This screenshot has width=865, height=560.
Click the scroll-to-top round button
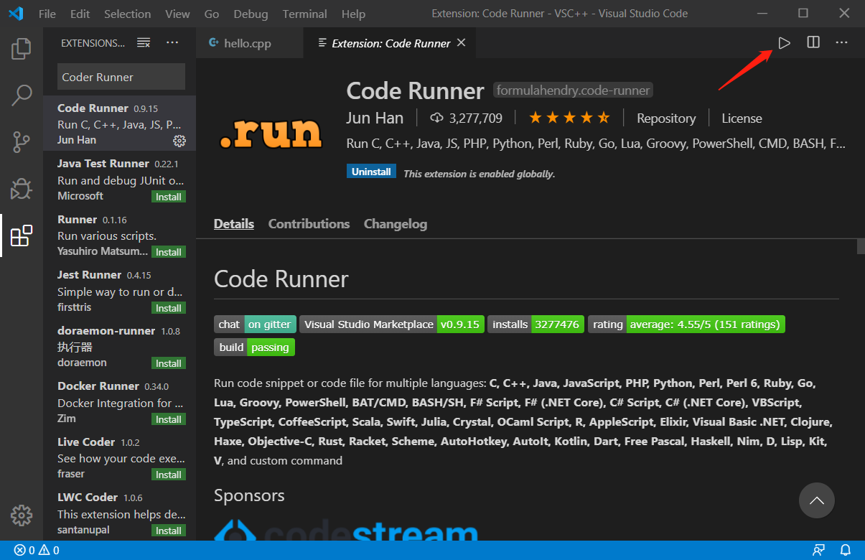[x=816, y=500]
